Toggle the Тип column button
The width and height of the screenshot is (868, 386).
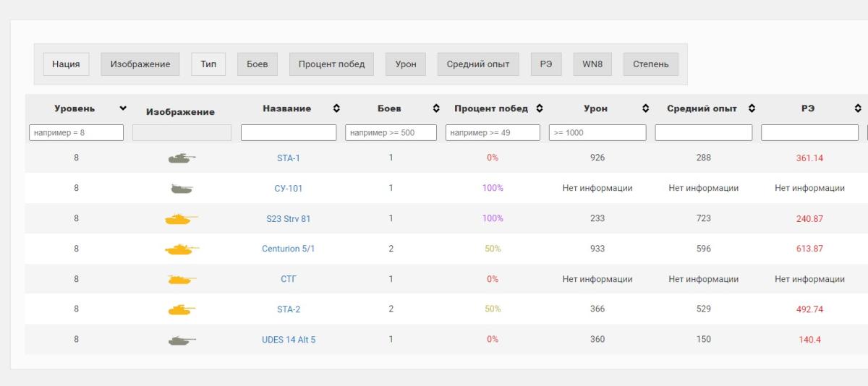point(208,64)
